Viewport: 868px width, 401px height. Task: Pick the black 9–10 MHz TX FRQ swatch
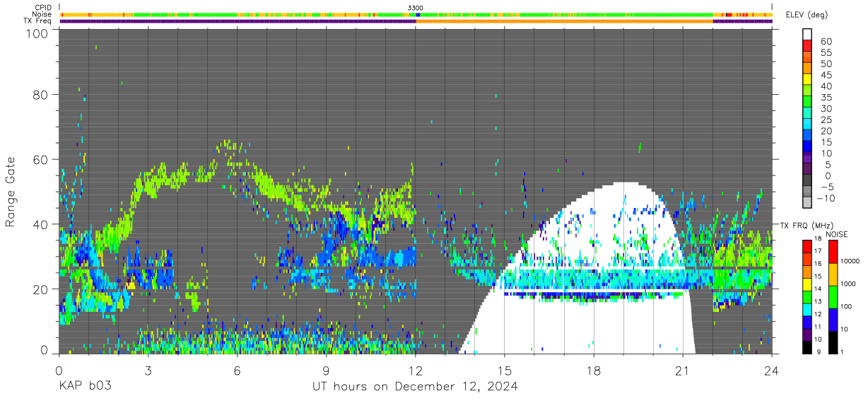point(807,347)
